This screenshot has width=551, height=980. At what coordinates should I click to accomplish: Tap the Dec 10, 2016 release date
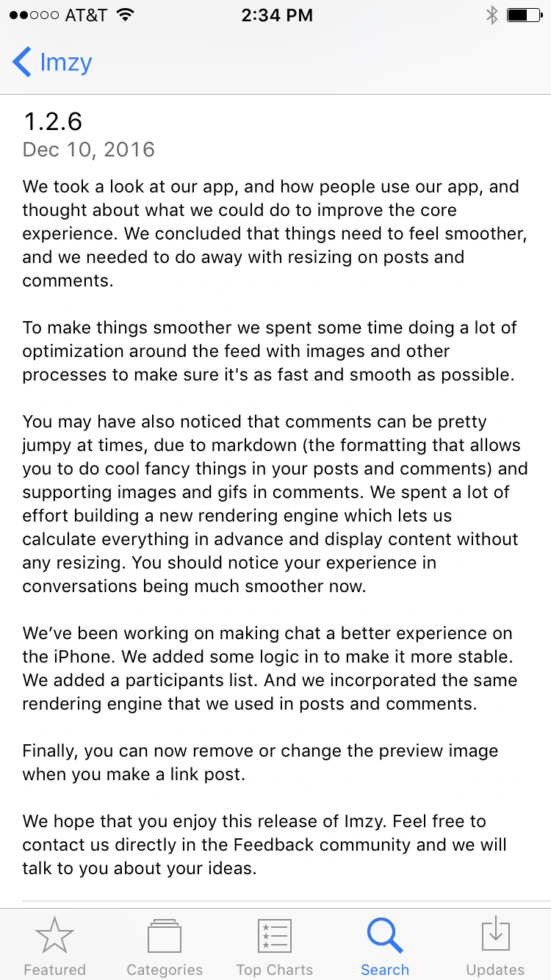pos(89,150)
